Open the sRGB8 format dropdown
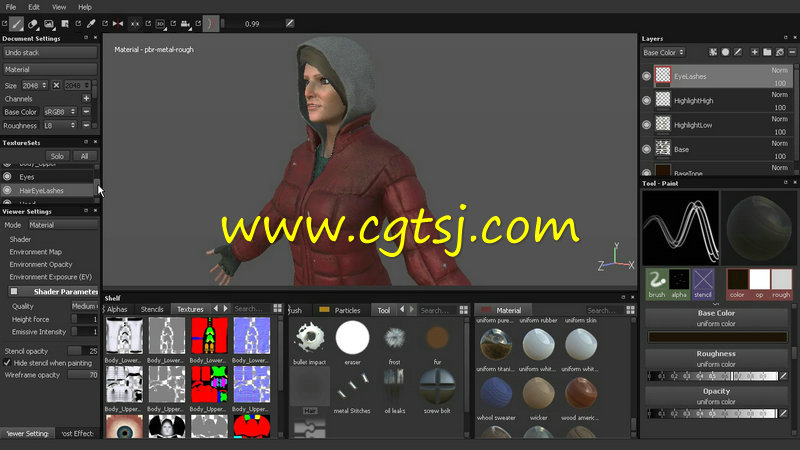The height and width of the screenshot is (450, 800). click(x=60, y=112)
